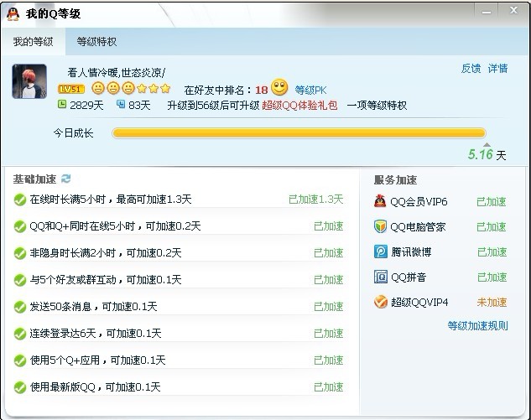The width and height of the screenshot is (531, 420).
Task: Click 已加速 status for QQ拼音
Action: pyautogui.click(x=492, y=277)
